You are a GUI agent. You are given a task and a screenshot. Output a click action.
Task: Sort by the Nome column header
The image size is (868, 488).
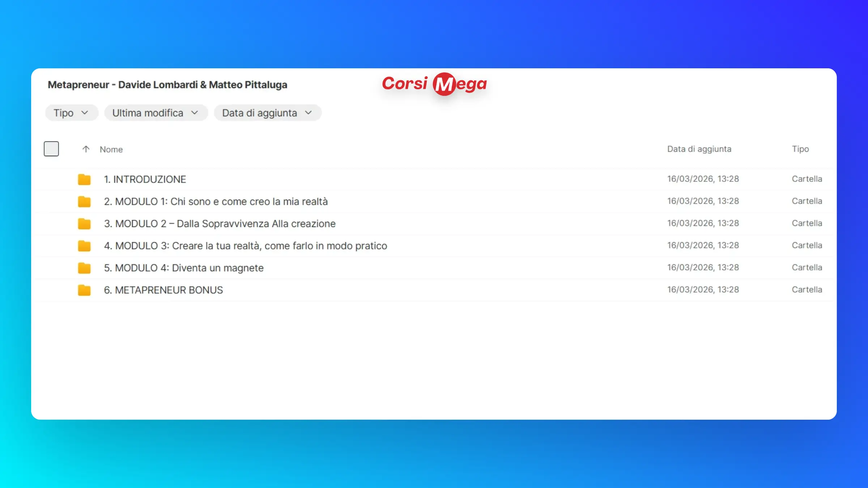click(111, 149)
